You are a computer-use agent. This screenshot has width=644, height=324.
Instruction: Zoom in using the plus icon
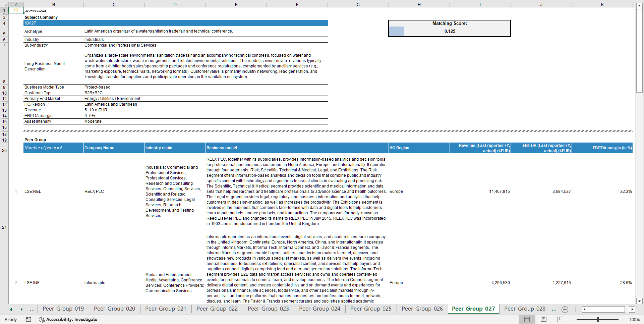pyautogui.click(x=622, y=319)
